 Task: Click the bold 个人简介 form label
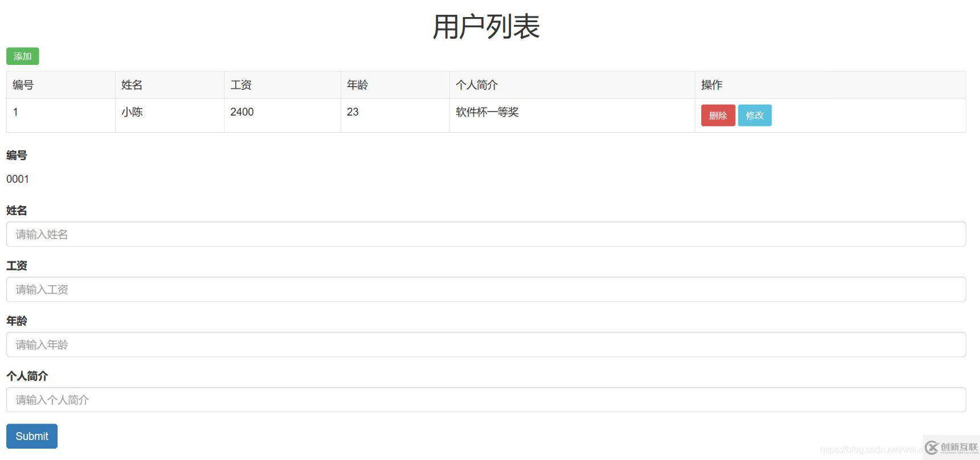[27, 376]
